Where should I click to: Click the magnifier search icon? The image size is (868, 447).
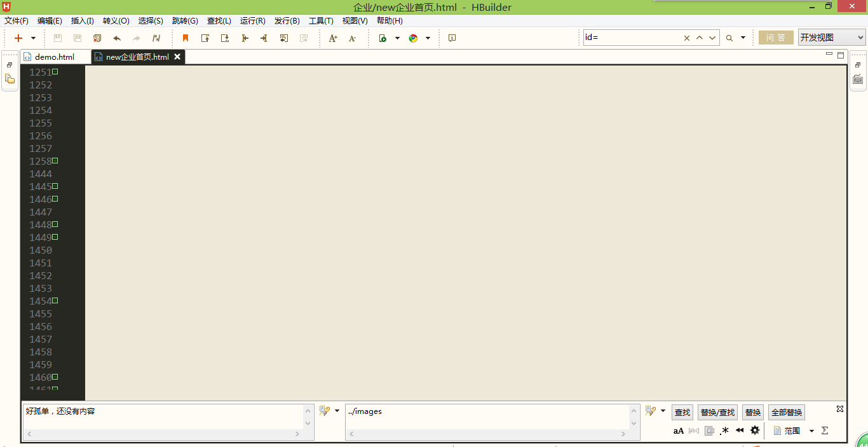(x=729, y=38)
